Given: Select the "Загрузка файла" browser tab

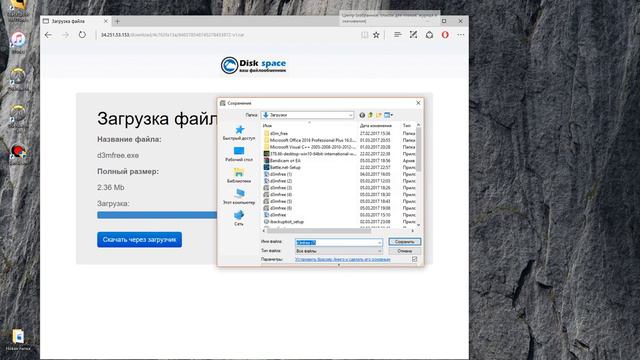Looking at the screenshot, I should point(76,21).
